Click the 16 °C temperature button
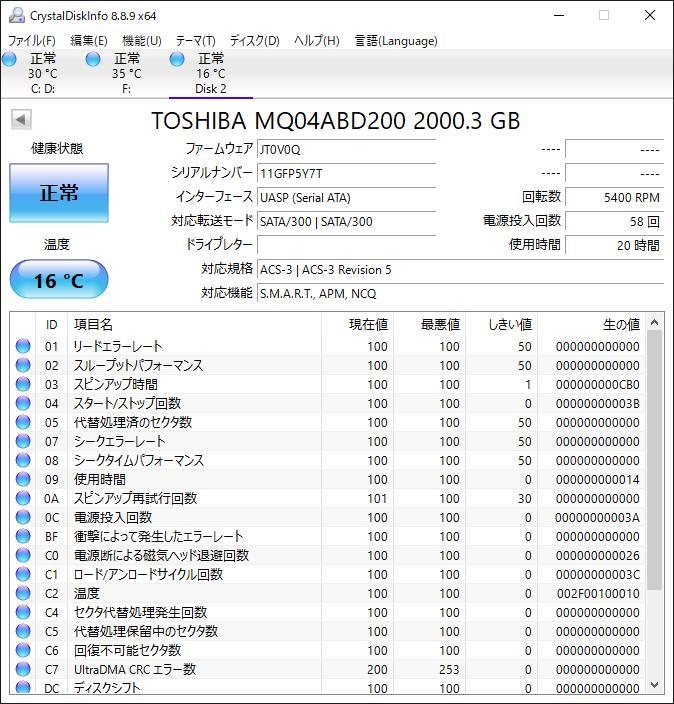Screen dimensions: 674x704 click(x=59, y=280)
